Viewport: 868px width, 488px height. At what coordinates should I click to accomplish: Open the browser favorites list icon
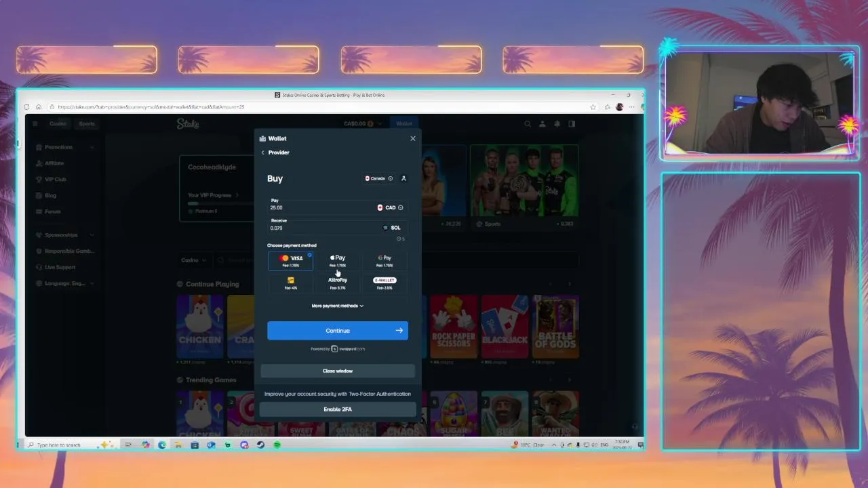(606, 107)
